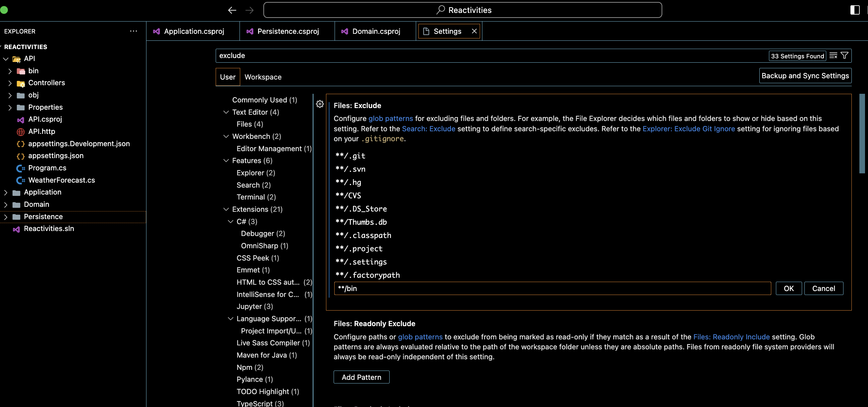Toggle the primary sidebar layout icon
This screenshot has height=407, width=868.
pyautogui.click(x=854, y=10)
